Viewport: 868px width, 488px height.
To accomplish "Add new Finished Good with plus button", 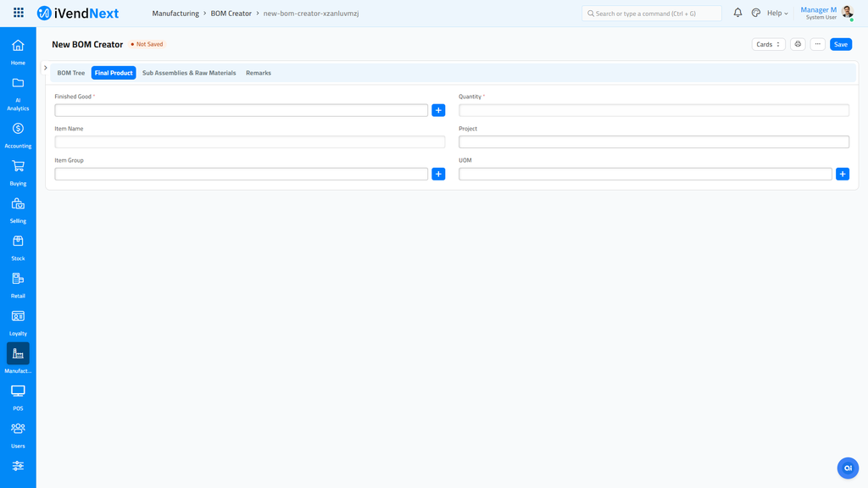I will pos(438,110).
